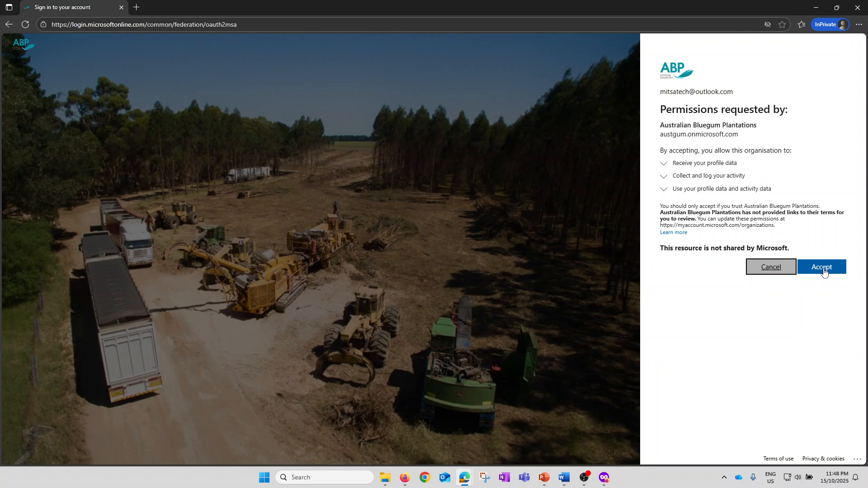Expand 'Use your profile data and activity data'
The height and width of the screenshot is (488, 868).
click(x=663, y=189)
